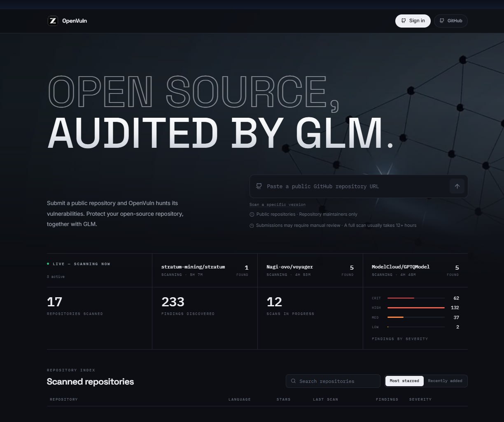504x422 pixels.
Task: Sort by the Findings column header
Action: (x=387, y=399)
